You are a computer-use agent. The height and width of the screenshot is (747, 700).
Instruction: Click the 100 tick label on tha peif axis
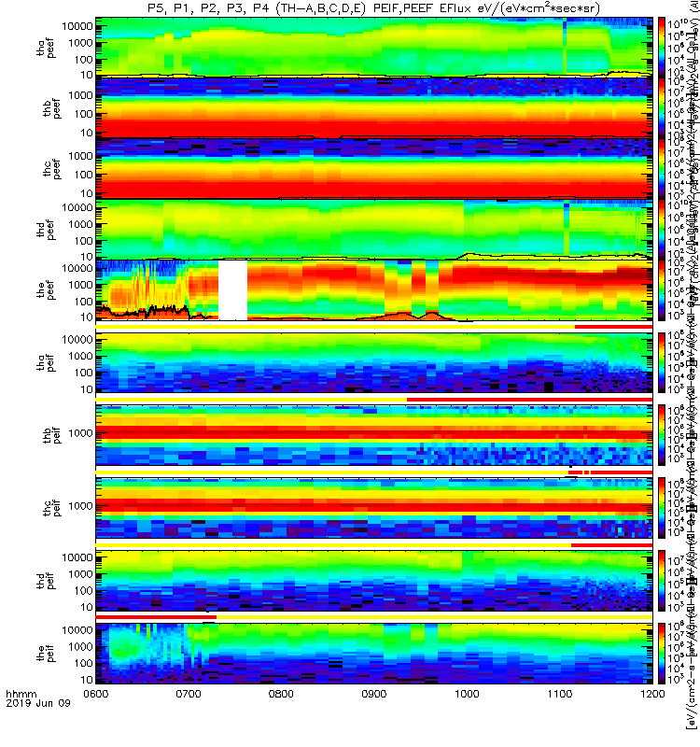83,373
